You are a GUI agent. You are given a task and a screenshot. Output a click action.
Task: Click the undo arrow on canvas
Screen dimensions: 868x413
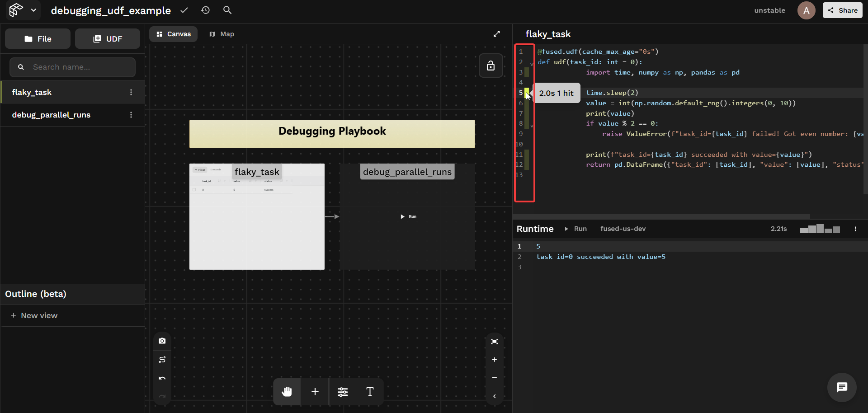coord(162,378)
